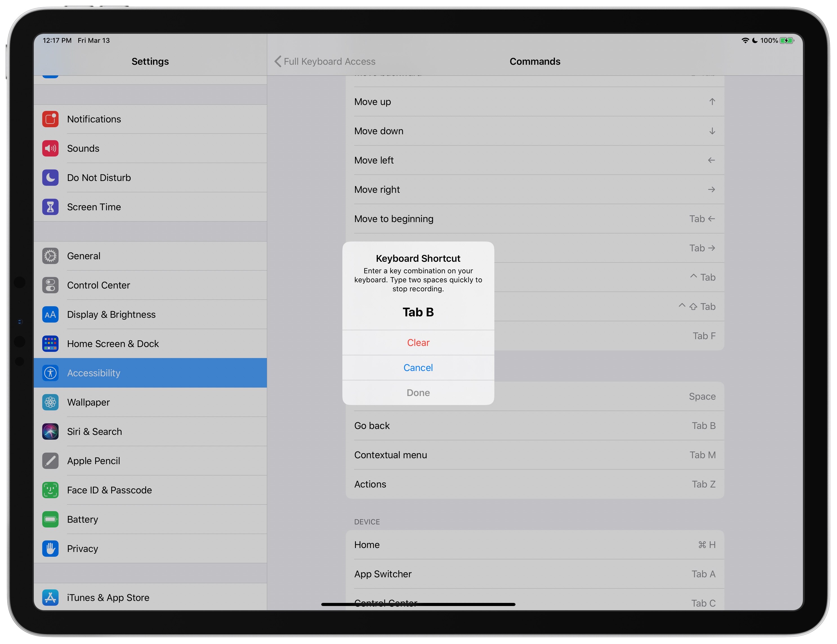Open the Notifications settings icon
This screenshot has width=837, height=644.
point(50,119)
